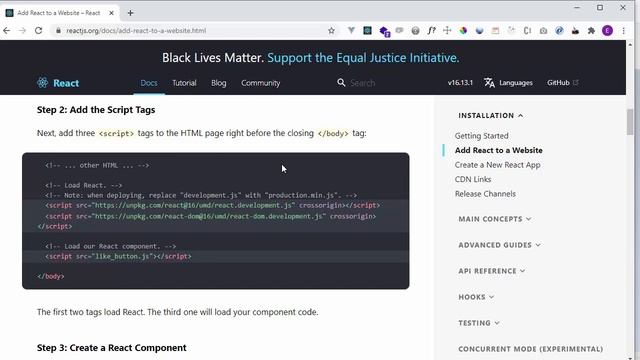Click the address bar URL
The width and height of the screenshot is (640, 360).
tap(136, 31)
